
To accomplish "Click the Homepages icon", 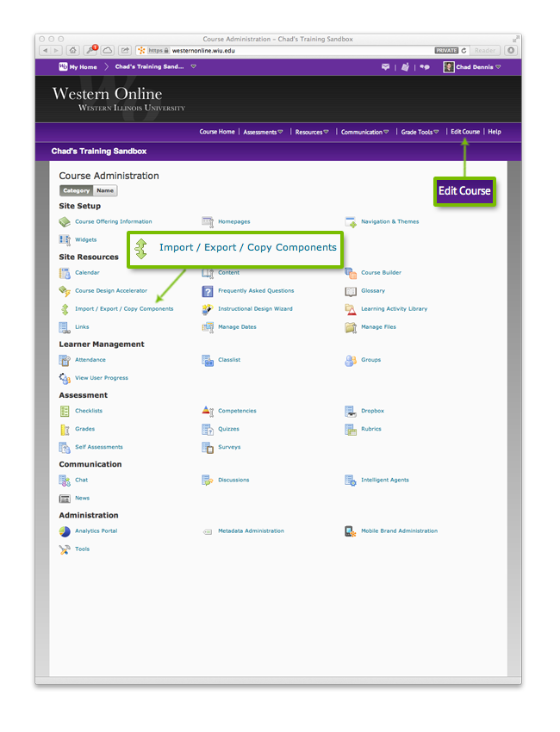I will click(x=208, y=221).
